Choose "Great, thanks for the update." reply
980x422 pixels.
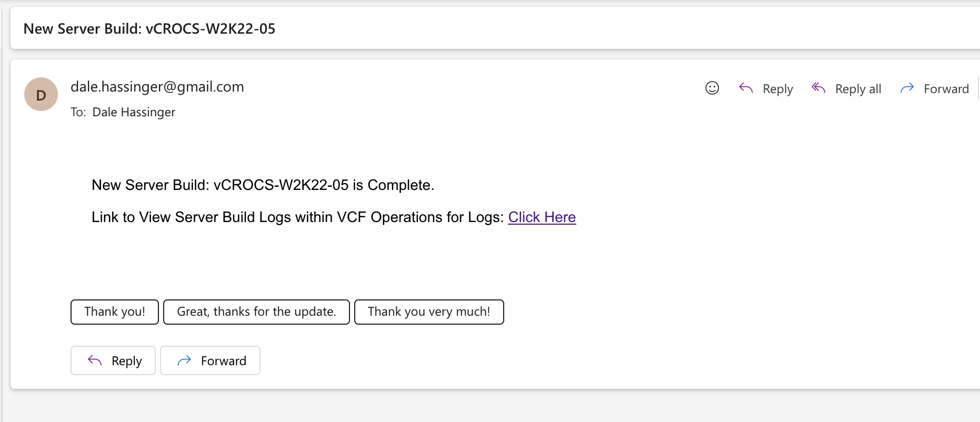tap(256, 312)
